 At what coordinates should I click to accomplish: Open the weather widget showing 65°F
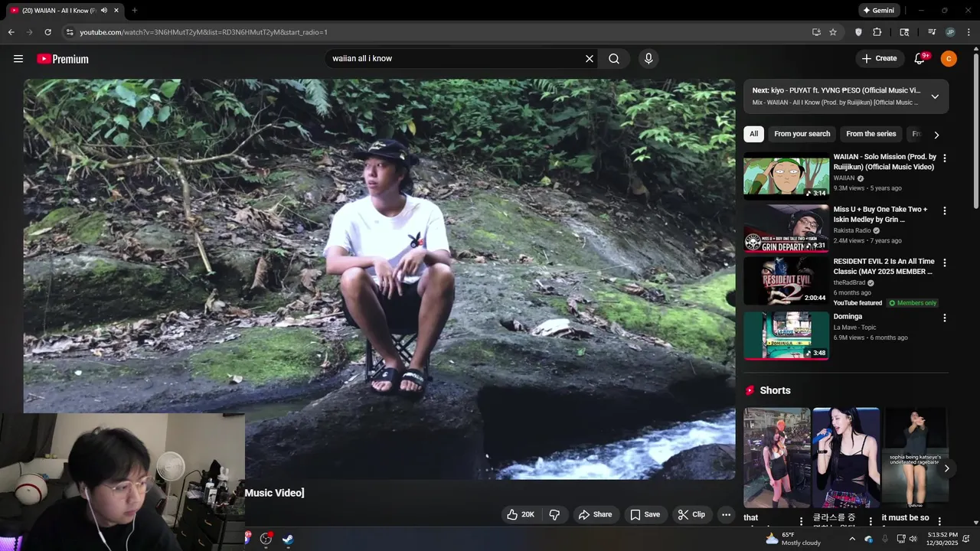[792, 539]
